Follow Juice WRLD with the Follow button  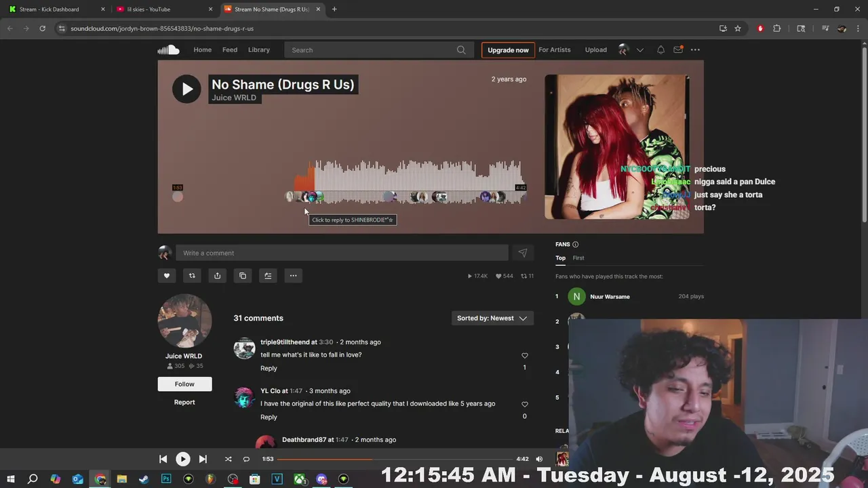pyautogui.click(x=184, y=384)
